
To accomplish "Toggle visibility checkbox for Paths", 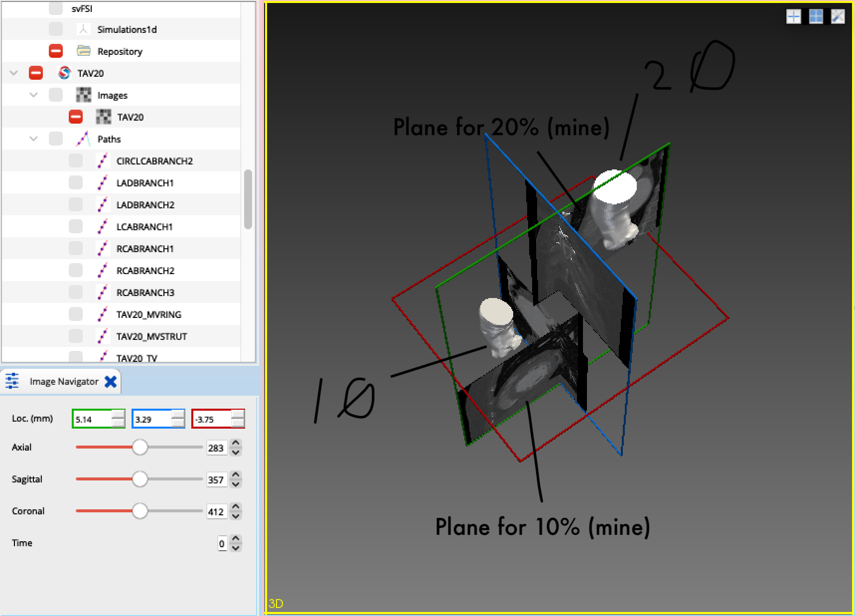I will (x=56, y=139).
